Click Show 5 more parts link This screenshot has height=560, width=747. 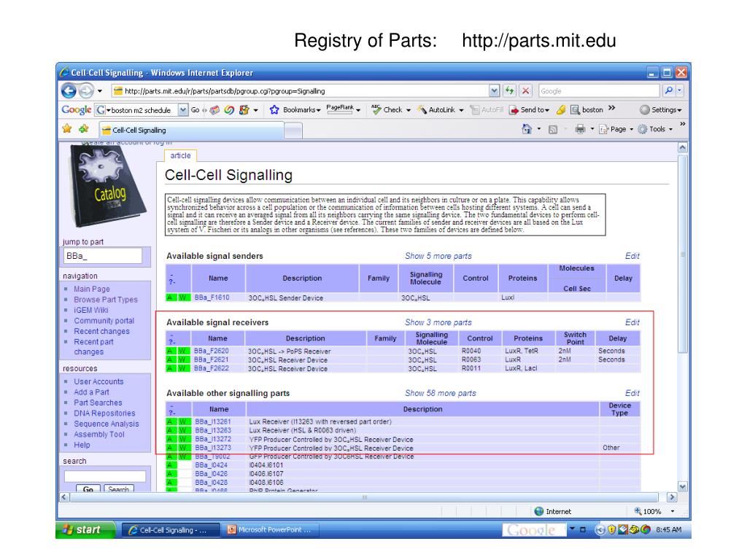pos(438,256)
